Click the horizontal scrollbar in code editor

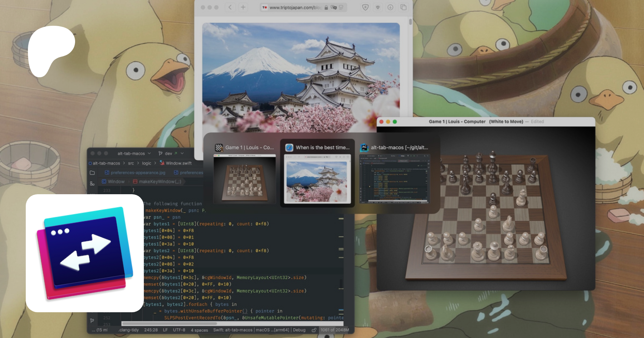[x=168, y=324]
